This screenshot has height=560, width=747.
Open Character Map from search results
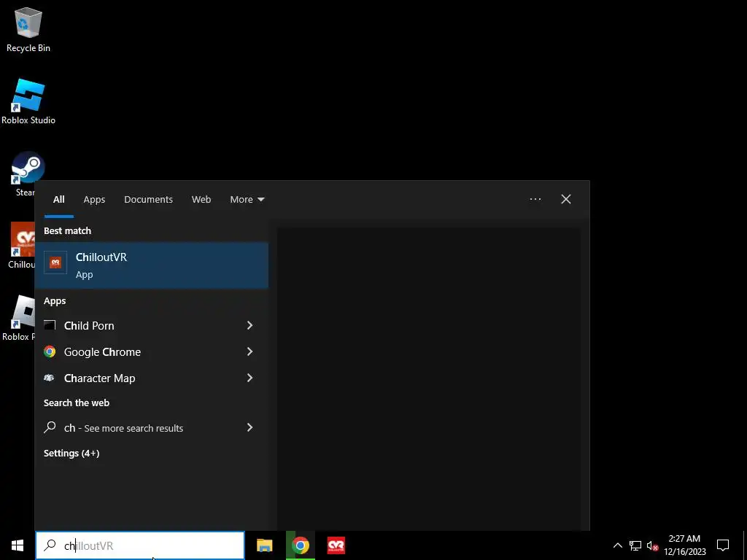(x=141, y=378)
